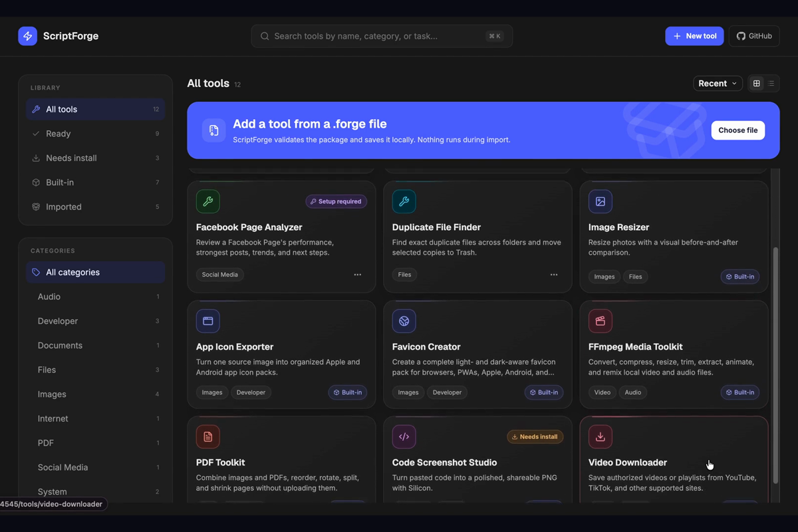Viewport: 798px width, 532px height.
Task: Click the App Icon Exporter window icon
Action: 208,321
